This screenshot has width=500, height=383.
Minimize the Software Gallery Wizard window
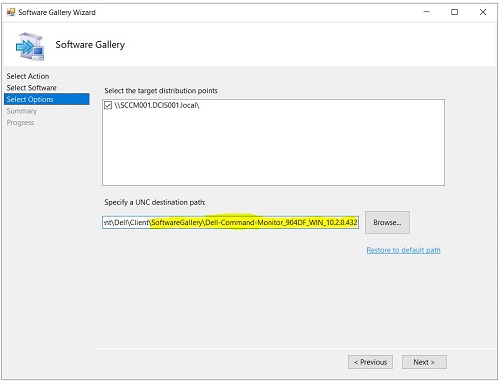tap(426, 12)
